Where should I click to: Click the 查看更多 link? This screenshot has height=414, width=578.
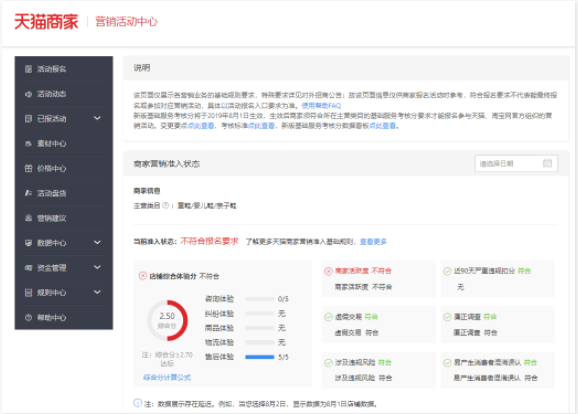point(373,242)
